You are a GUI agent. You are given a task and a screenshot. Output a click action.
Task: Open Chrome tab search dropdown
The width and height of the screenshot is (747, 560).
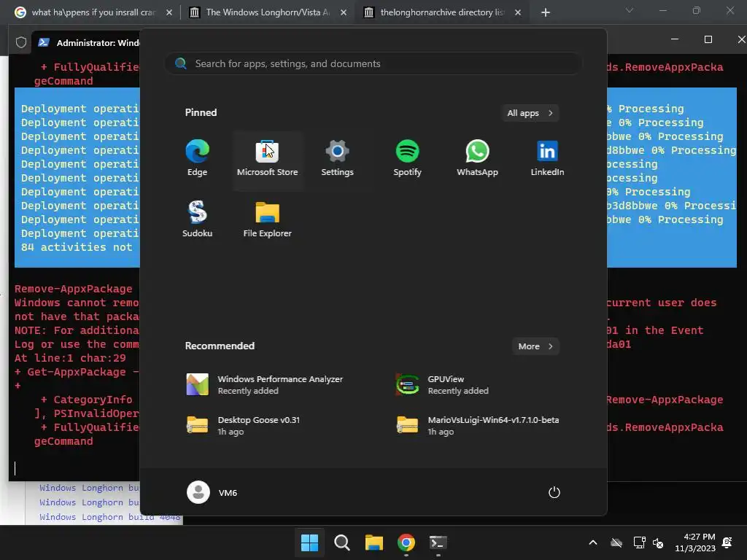point(630,10)
